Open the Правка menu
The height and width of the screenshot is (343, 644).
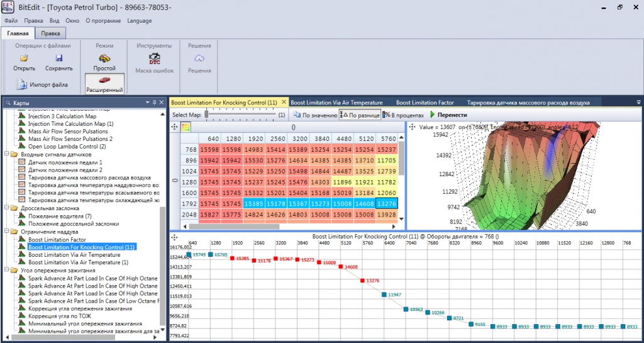33,21
